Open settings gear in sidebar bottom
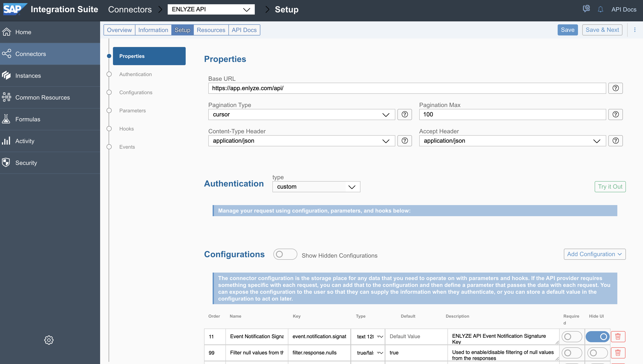Viewport: 643px width, 364px height. pos(49,340)
